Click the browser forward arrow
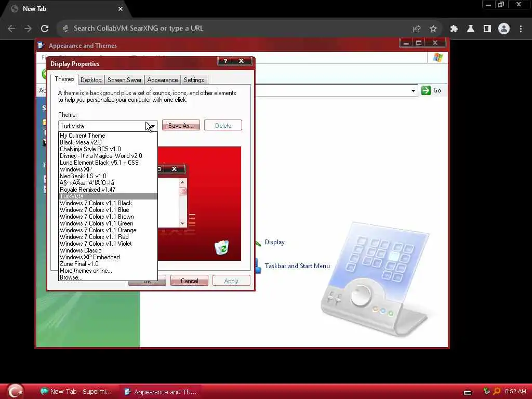The height and width of the screenshot is (399, 532). coord(28,29)
